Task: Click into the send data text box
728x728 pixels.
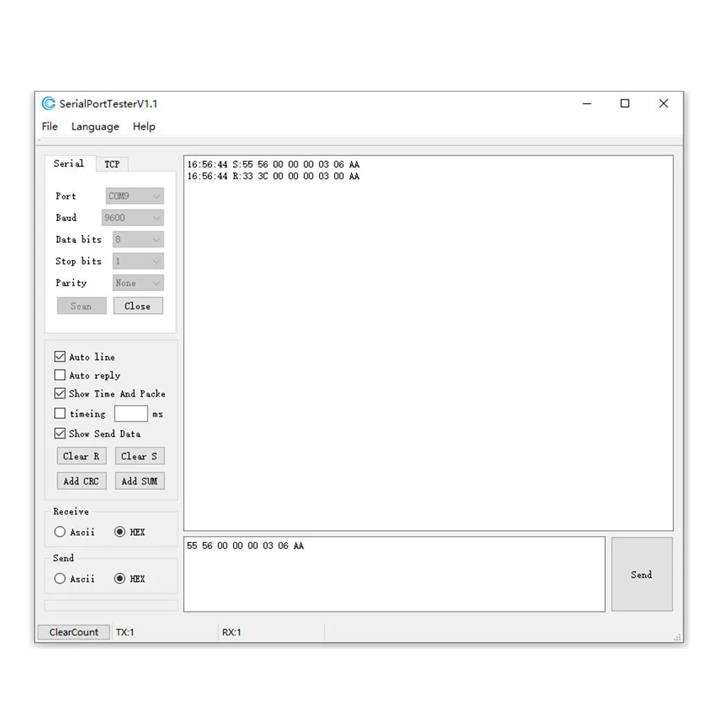Action: 395,574
